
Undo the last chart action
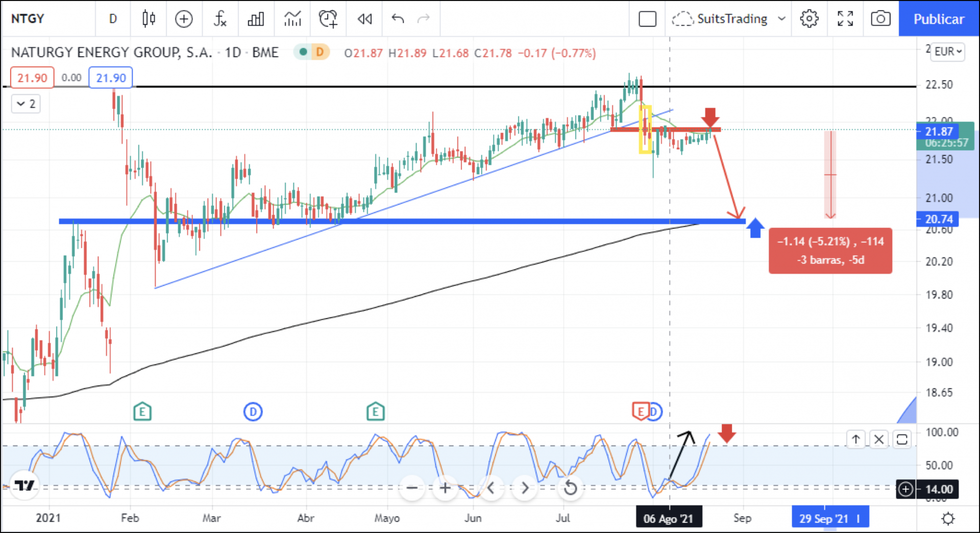[398, 19]
